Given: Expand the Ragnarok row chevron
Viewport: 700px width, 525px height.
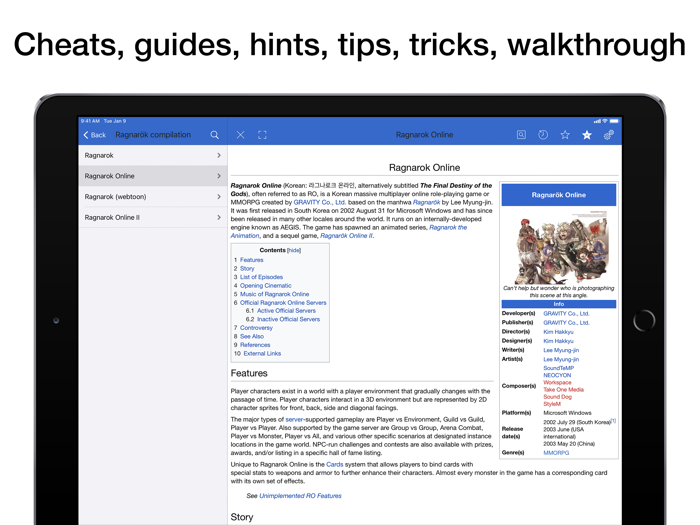Looking at the screenshot, I should [219, 155].
